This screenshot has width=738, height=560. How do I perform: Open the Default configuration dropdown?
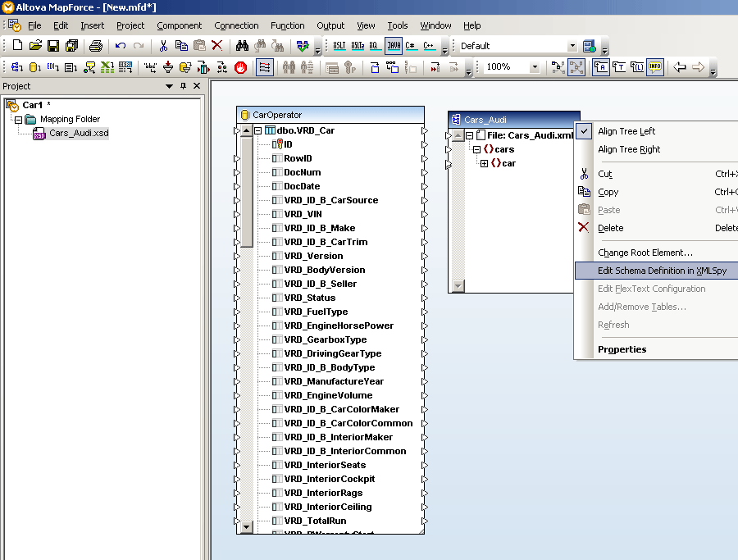point(572,46)
